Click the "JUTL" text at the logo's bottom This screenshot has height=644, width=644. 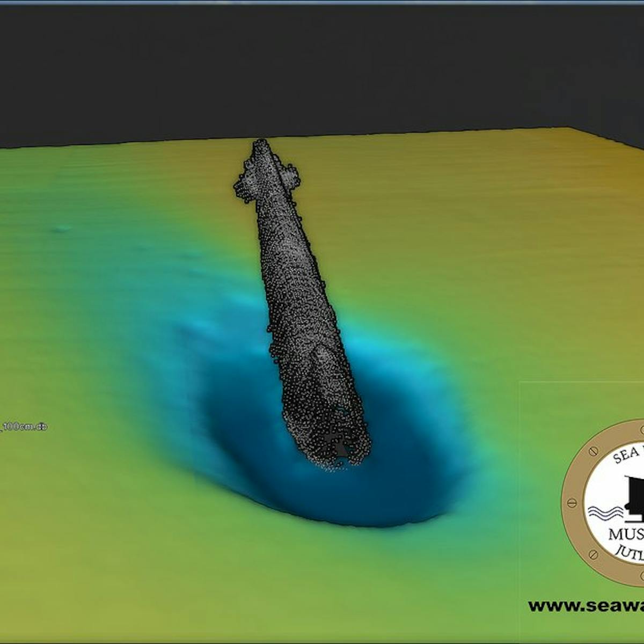point(631,552)
